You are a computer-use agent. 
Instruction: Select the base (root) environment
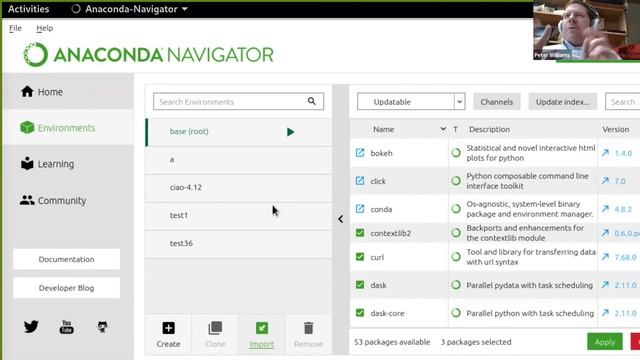pyautogui.click(x=238, y=132)
